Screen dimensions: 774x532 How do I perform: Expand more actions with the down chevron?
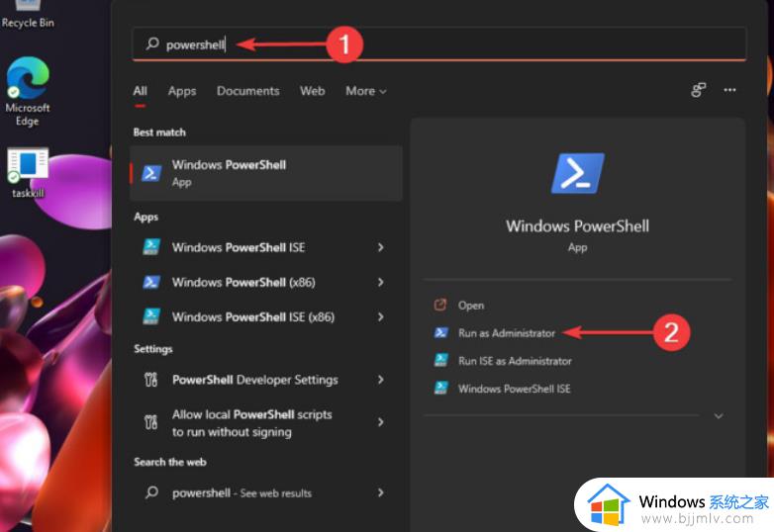point(719,416)
